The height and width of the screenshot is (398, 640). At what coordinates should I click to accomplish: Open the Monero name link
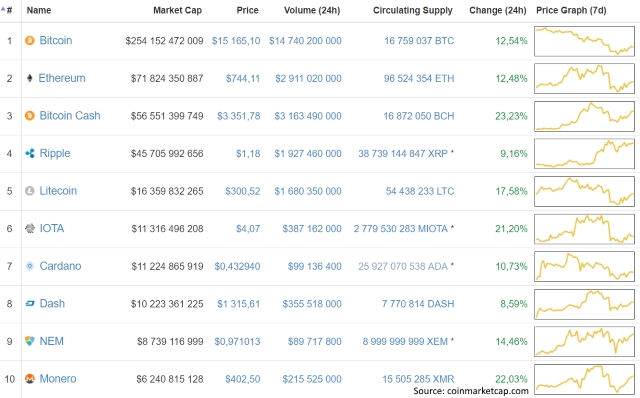pyautogui.click(x=58, y=379)
